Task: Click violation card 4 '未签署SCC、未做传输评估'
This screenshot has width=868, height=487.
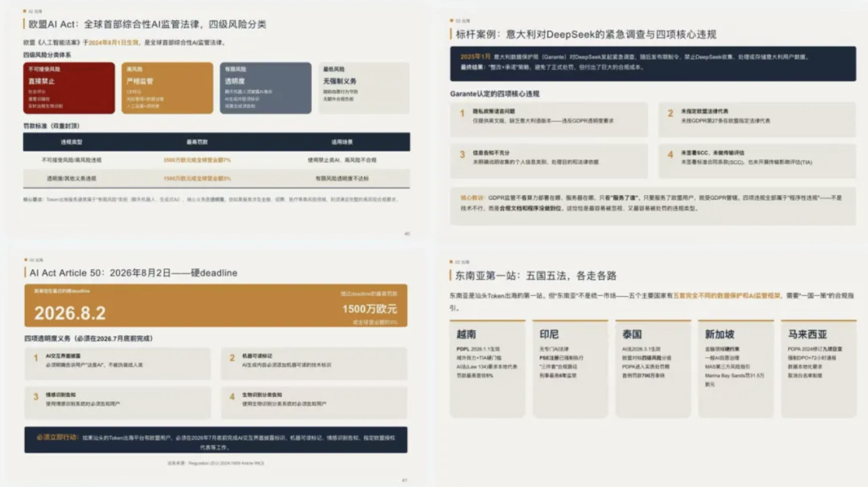Action: click(x=757, y=161)
